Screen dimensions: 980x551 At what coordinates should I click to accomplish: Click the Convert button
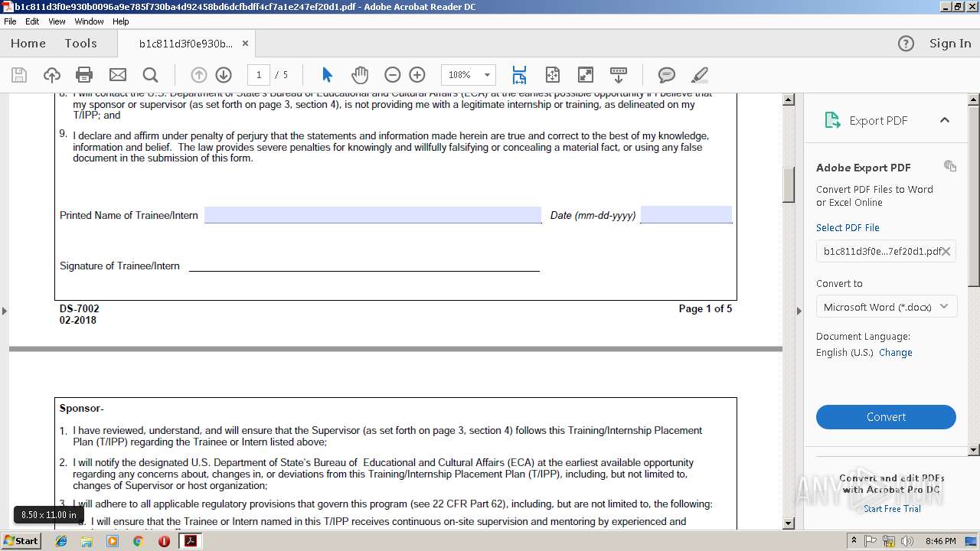point(886,417)
